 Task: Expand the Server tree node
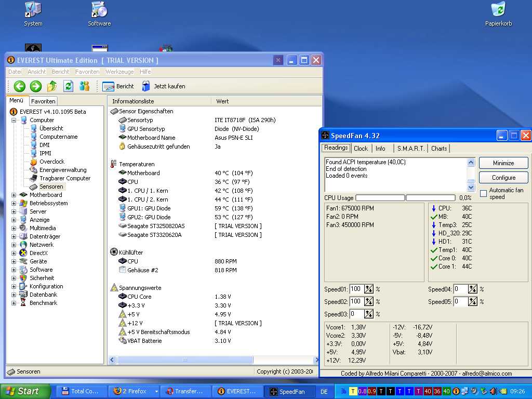click(x=14, y=212)
